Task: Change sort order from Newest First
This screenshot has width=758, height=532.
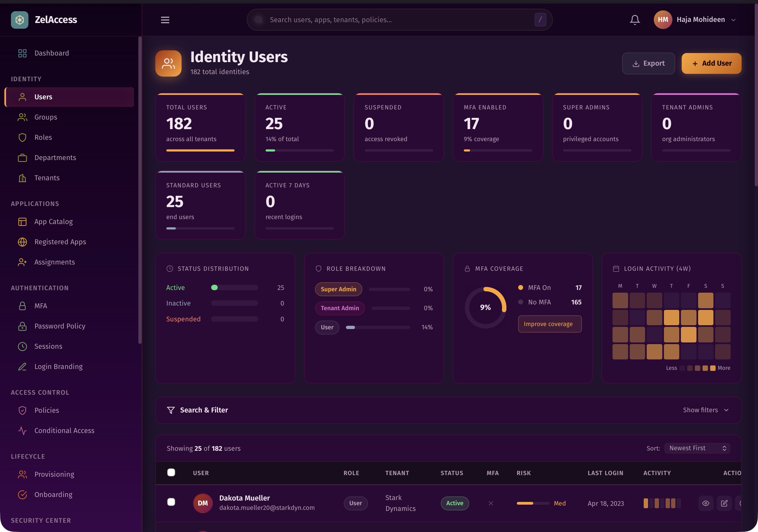Action: tap(697, 448)
